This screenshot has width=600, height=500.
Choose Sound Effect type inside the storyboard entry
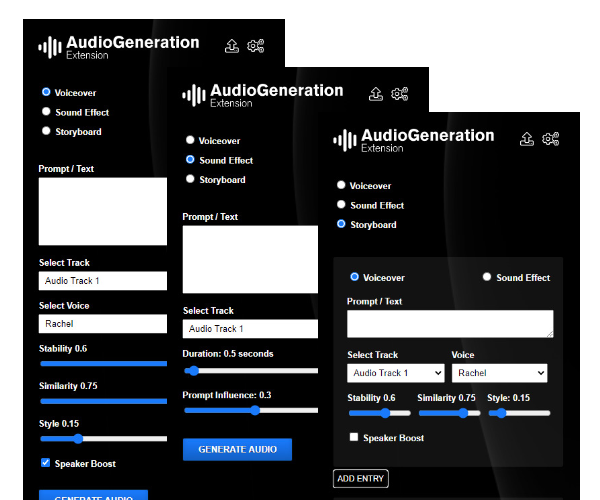pos(487,277)
